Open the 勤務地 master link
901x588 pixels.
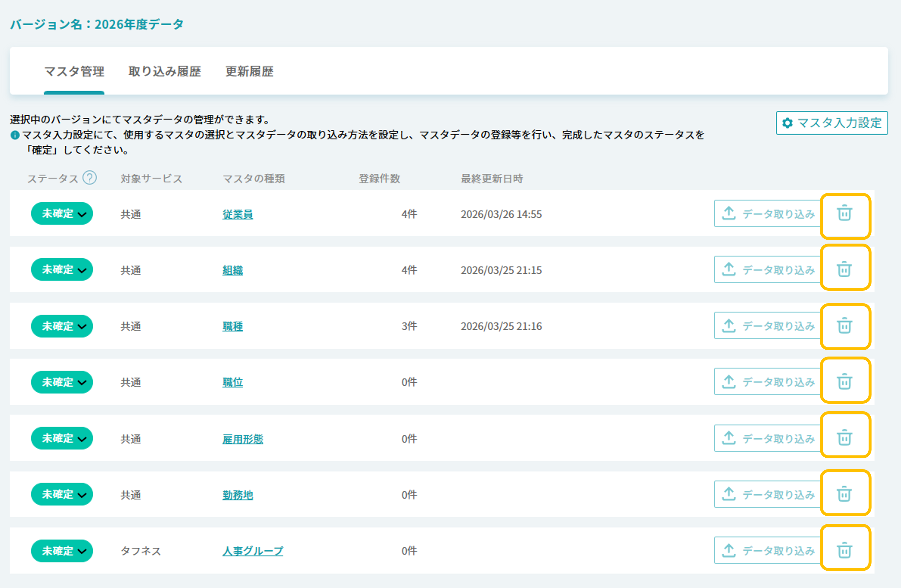[x=238, y=495]
